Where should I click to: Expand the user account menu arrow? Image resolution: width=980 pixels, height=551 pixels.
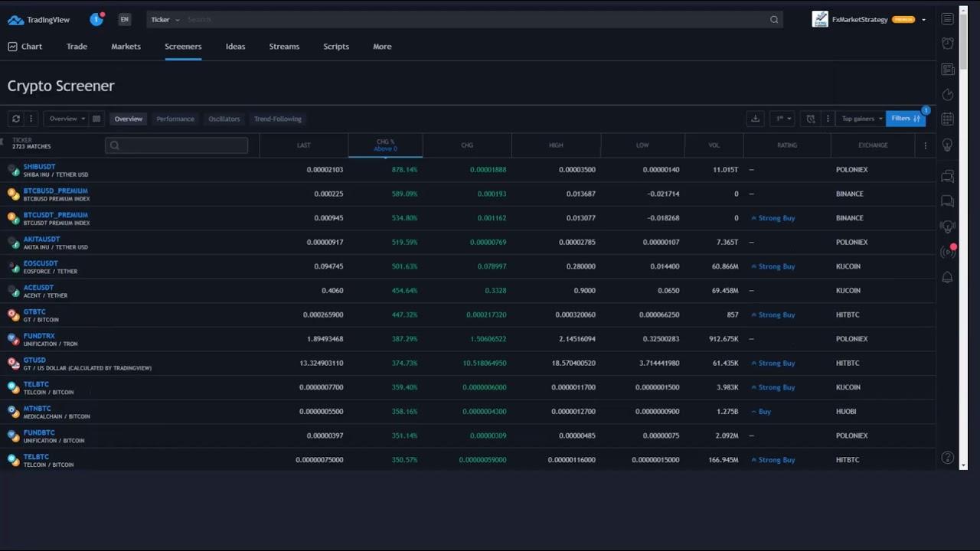click(x=923, y=20)
